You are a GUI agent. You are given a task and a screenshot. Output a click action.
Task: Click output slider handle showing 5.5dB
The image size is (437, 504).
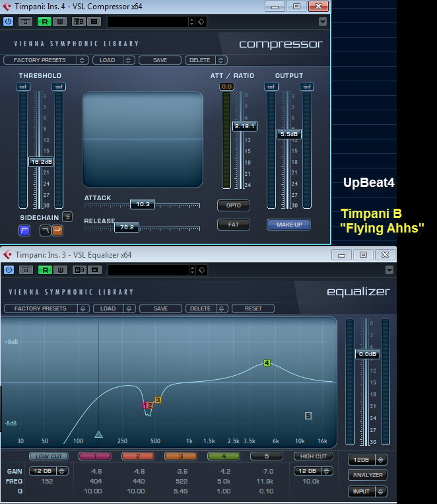click(x=289, y=134)
